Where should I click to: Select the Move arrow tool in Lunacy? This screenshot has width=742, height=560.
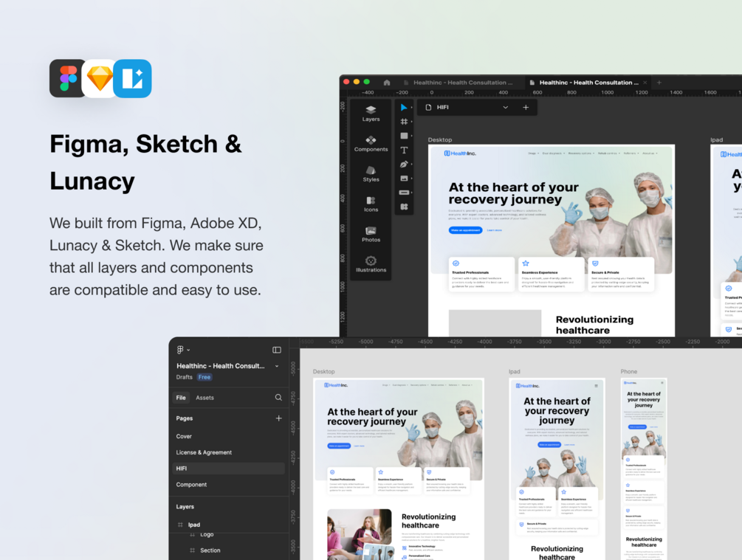[404, 108]
